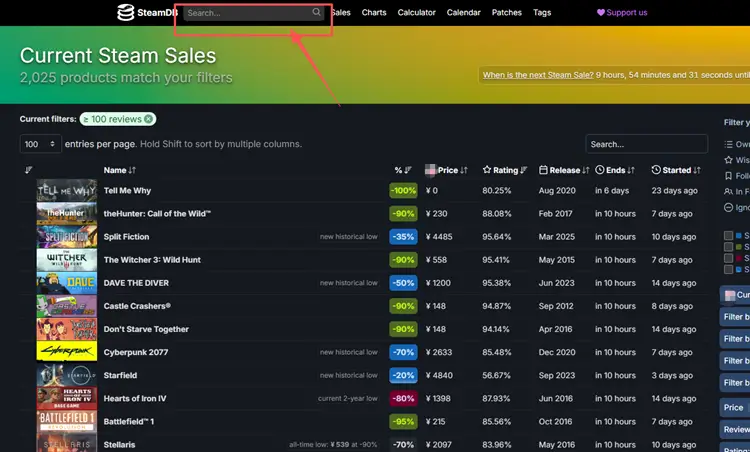Click the -100% discount badge
750x452 pixels.
pos(403,190)
